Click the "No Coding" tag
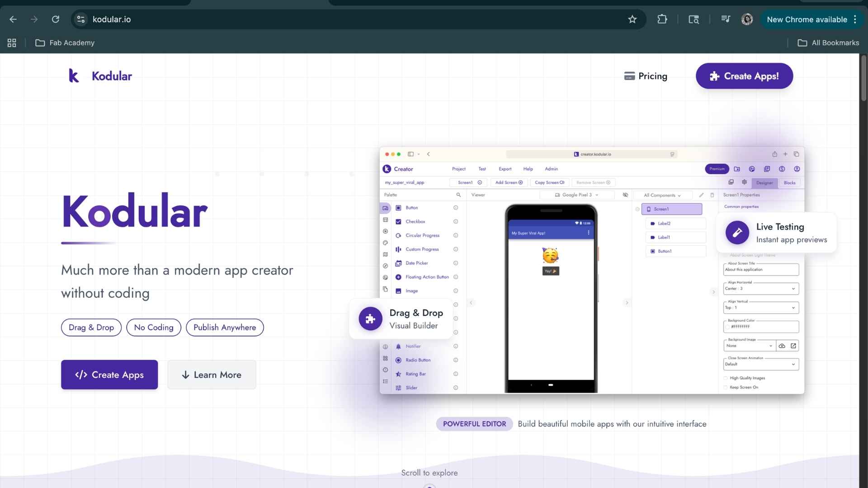Viewport: 868px width, 488px height. click(x=154, y=328)
